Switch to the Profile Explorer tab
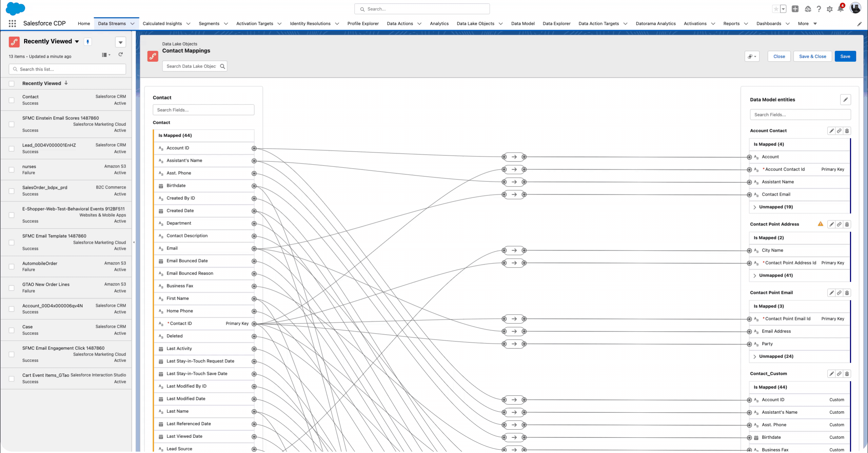This screenshot has width=868, height=453. tap(363, 23)
